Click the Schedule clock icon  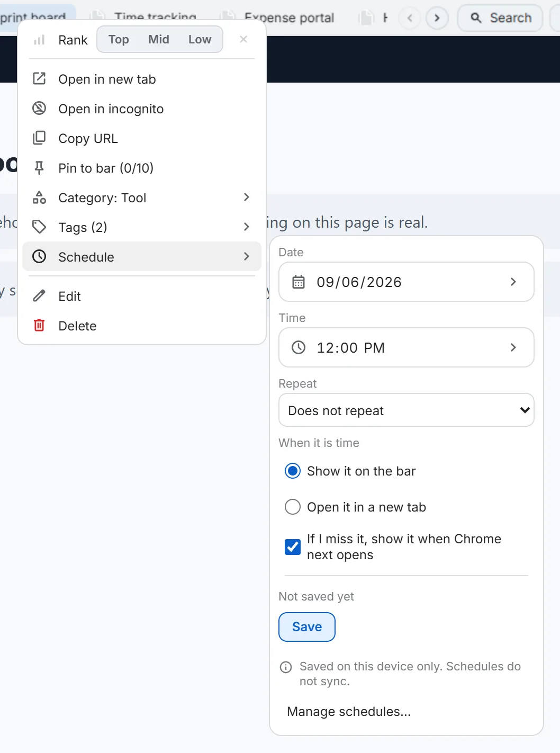pos(39,257)
